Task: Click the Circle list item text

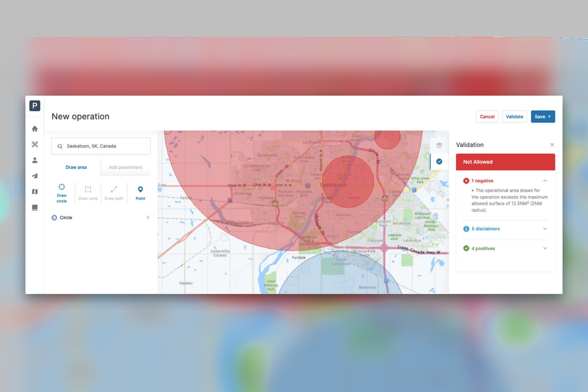Action: coord(66,218)
